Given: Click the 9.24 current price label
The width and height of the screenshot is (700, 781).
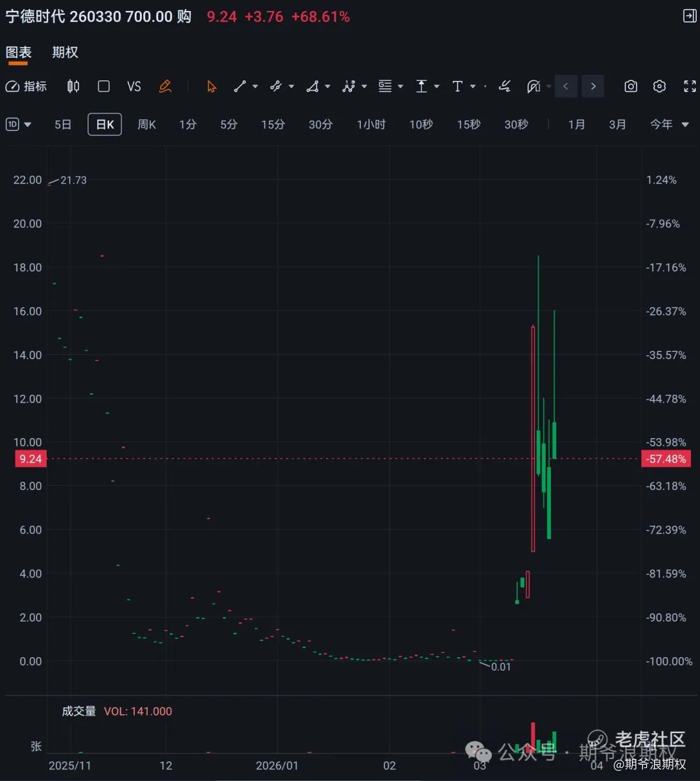Looking at the screenshot, I should tap(30, 459).
